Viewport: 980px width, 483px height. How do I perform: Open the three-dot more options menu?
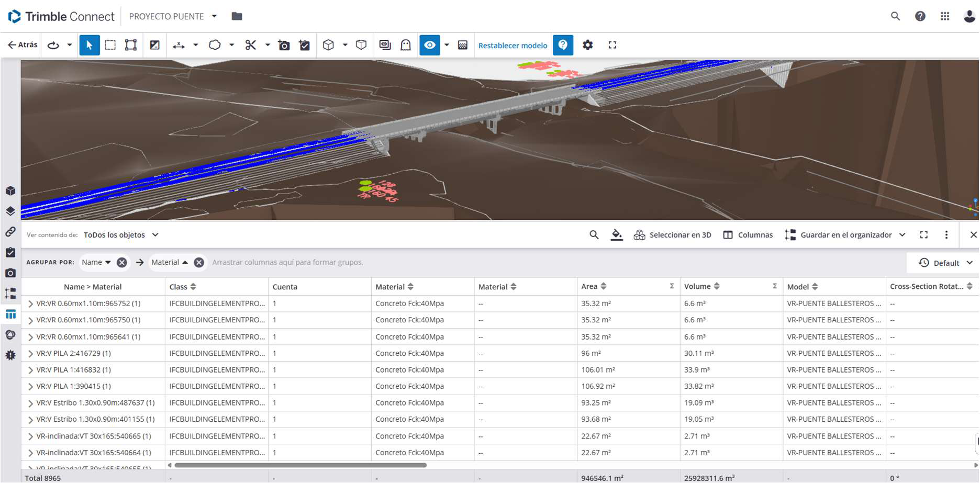[946, 235]
